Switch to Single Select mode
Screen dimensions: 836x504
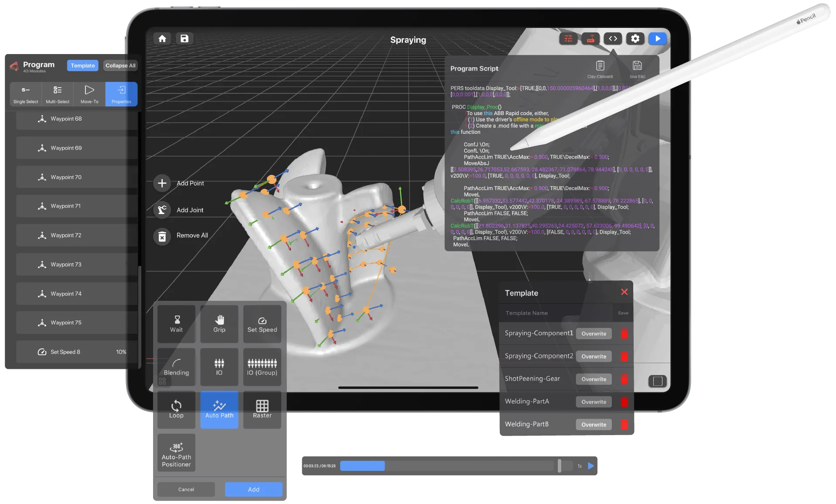coord(26,94)
